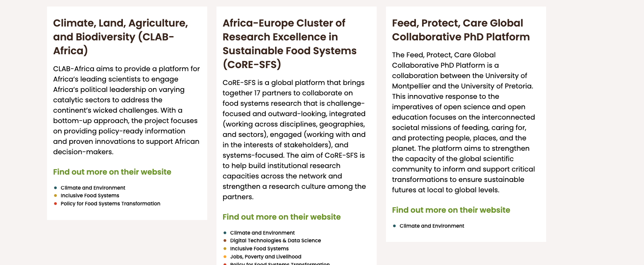Click red dot beside CLAB-Africa's Policy tag
Image resolution: width=644 pixels, height=265 pixels.
tap(55, 203)
